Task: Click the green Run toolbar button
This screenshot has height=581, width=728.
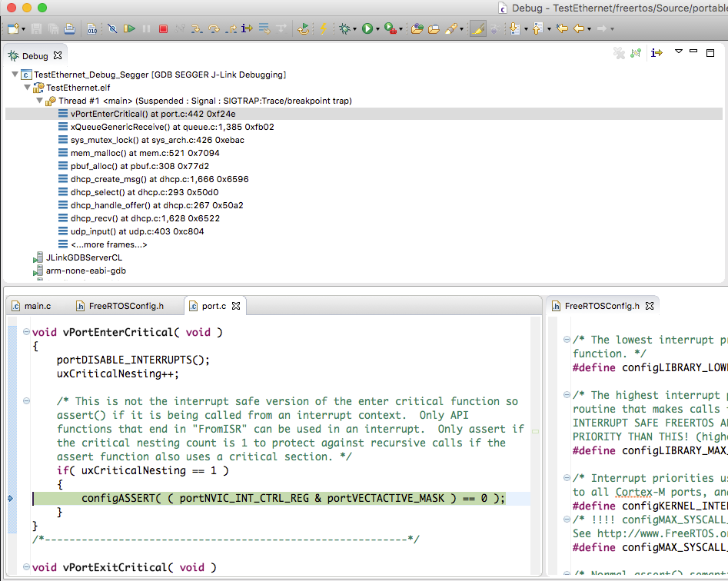Action: [x=367, y=28]
